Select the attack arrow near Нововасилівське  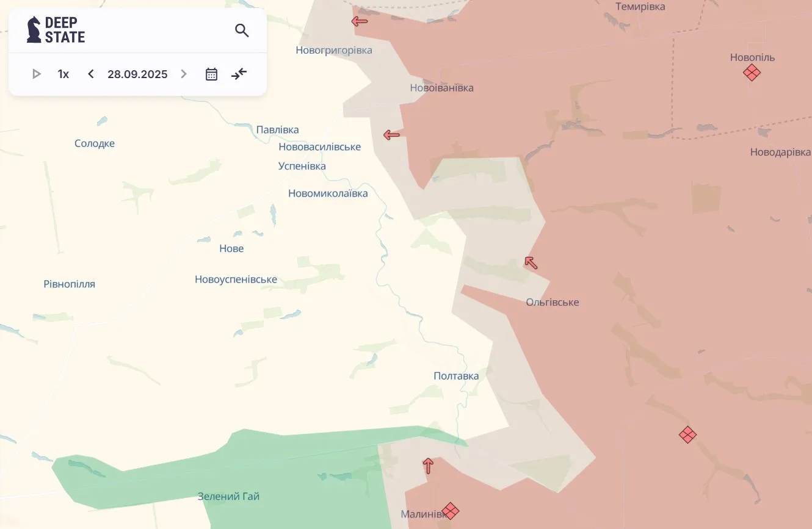point(391,135)
